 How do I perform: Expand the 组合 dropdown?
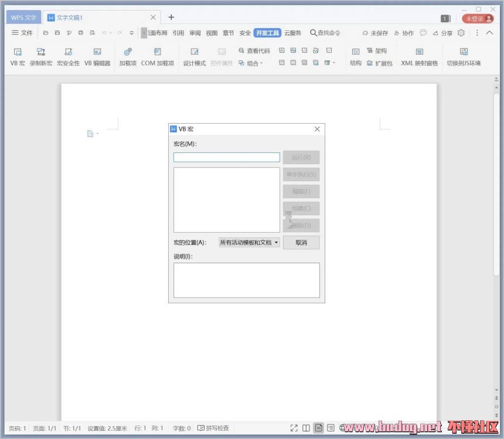(x=251, y=63)
